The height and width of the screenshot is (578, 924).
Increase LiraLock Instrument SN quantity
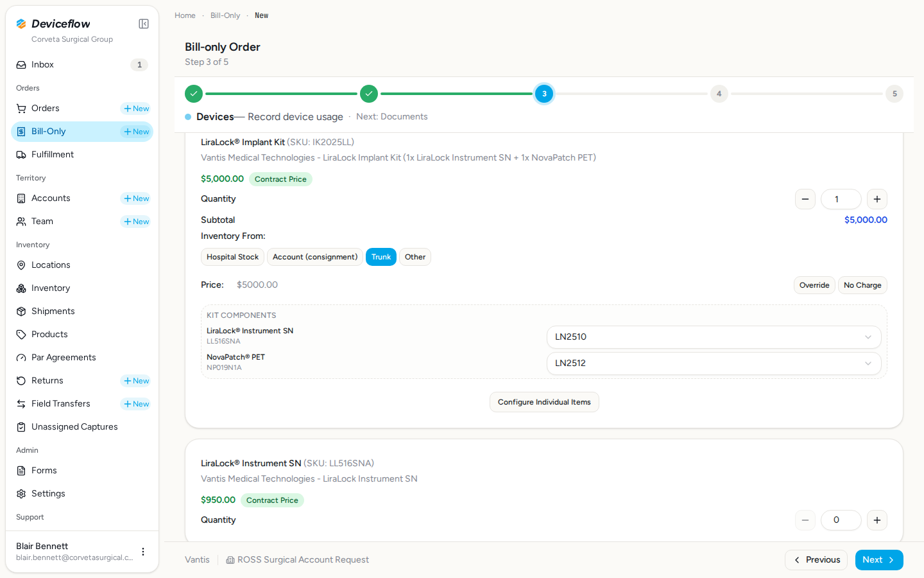(877, 520)
